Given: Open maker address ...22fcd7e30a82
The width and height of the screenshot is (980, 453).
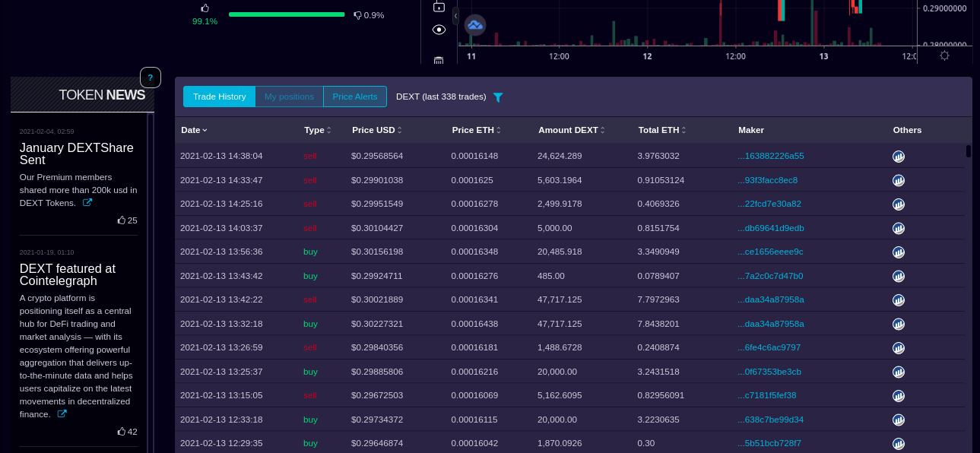Looking at the screenshot, I should pyautogui.click(x=769, y=204).
